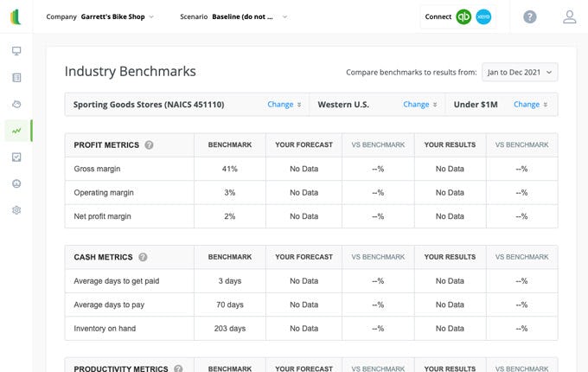This screenshot has height=372, width=588.
Task: Click the Cash Metrics info question icon
Action: (143, 257)
